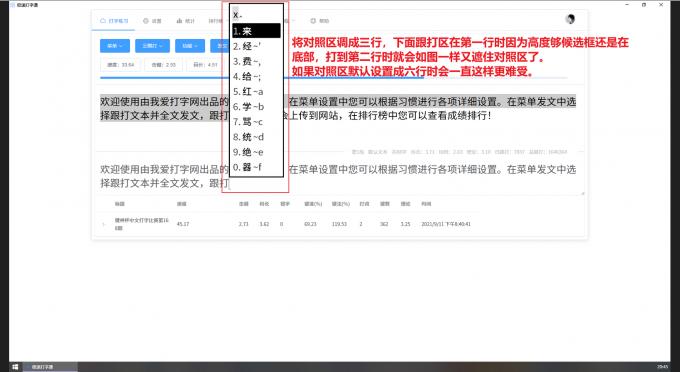Click the 速度 speed stat box

(121, 65)
